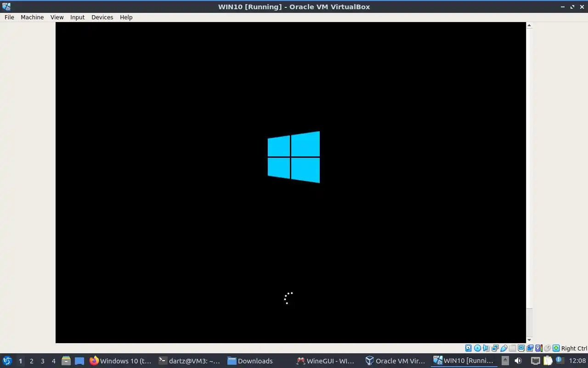Click the mouse integration status icon

(547, 348)
